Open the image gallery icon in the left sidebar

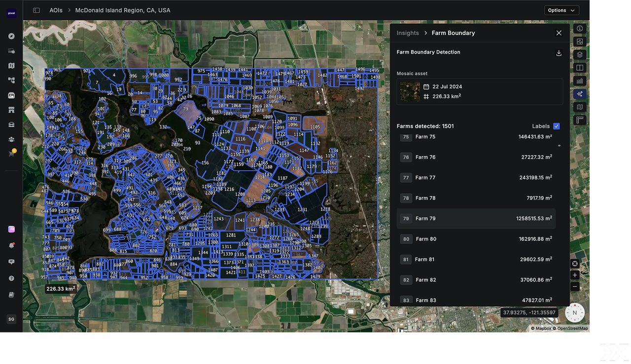(11, 96)
